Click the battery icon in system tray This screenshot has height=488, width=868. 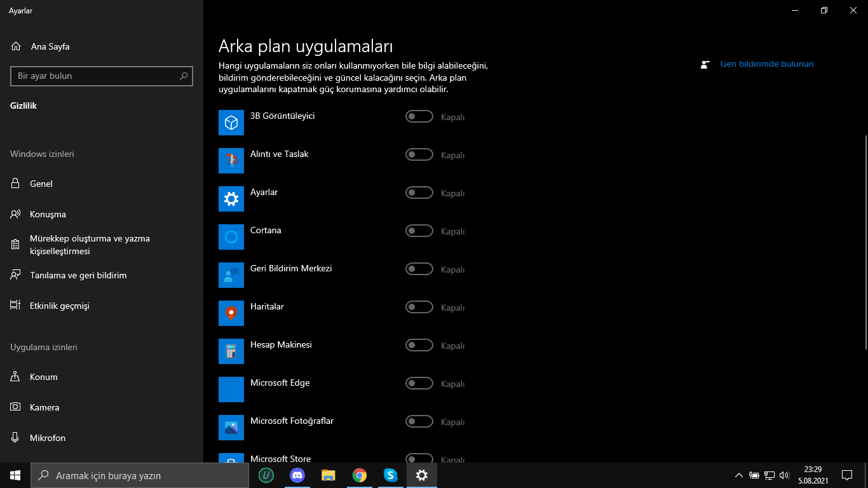click(754, 475)
